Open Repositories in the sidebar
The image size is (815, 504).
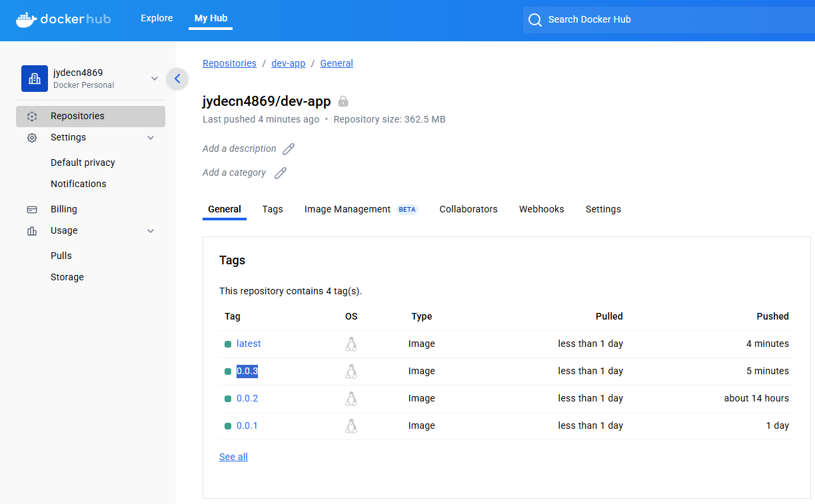pos(91,117)
